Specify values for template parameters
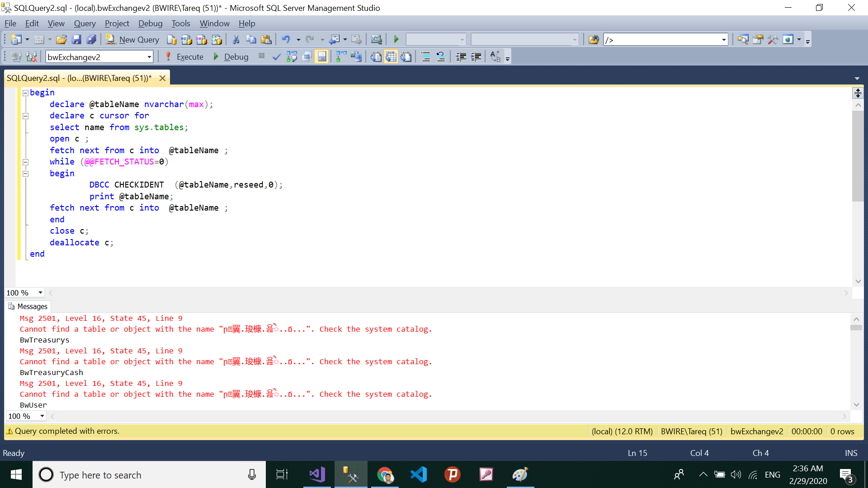The width and height of the screenshot is (868, 488). [x=495, y=56]
